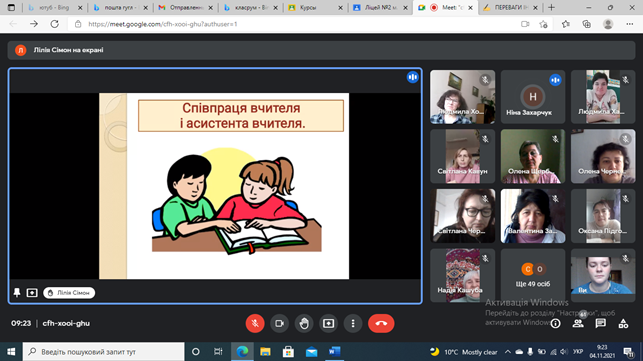
Task: Open a new browser tab
Action: 552,8
